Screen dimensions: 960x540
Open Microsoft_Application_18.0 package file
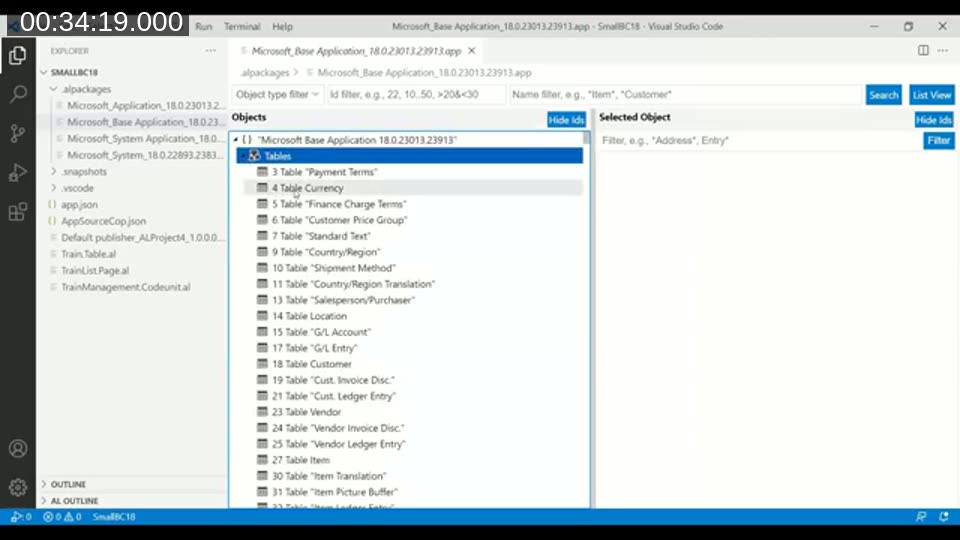pos(146,105)
